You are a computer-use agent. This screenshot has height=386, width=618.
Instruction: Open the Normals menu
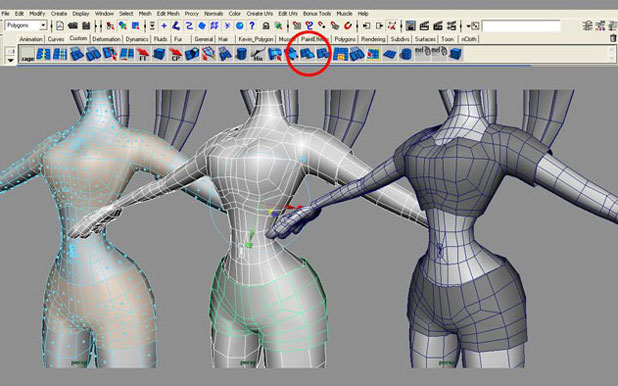214,13
